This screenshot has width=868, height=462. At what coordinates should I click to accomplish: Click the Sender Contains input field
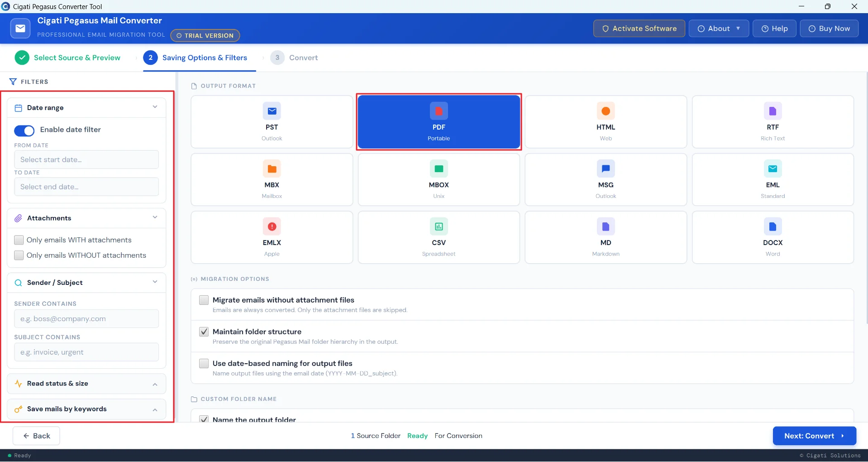(86, 319)
